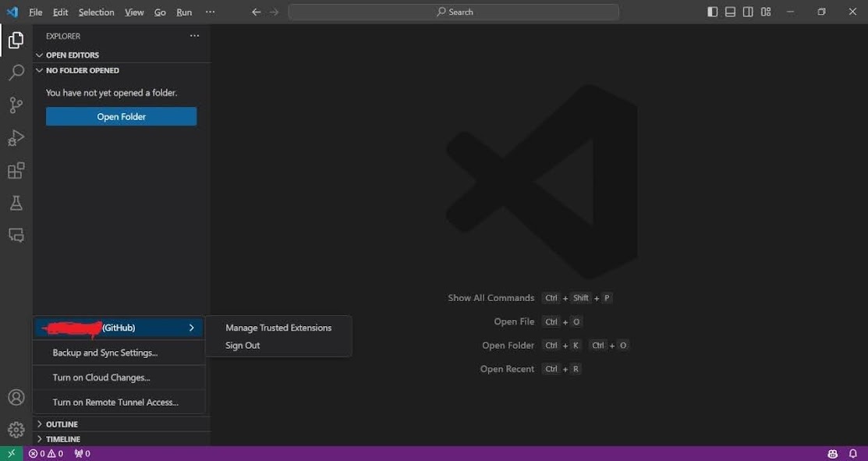Open the errors and warnings status item

(x=46, y=454)
